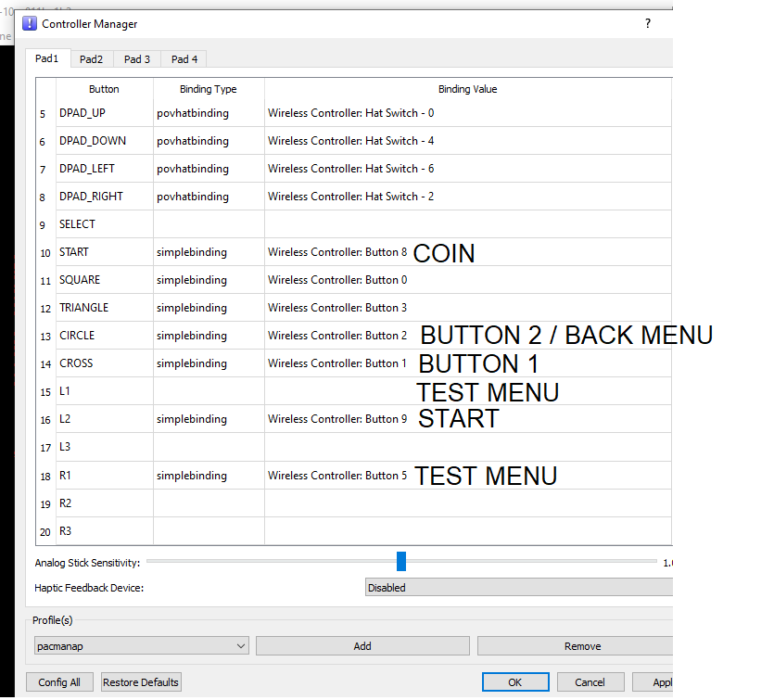Select the R3 button cell
Screen dimensions: 774x700
tap(104, 531)
